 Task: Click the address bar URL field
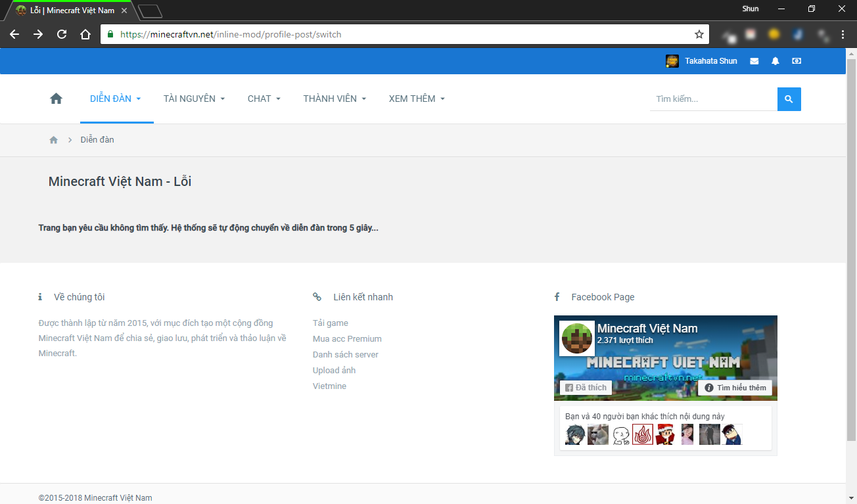[404, 34]
